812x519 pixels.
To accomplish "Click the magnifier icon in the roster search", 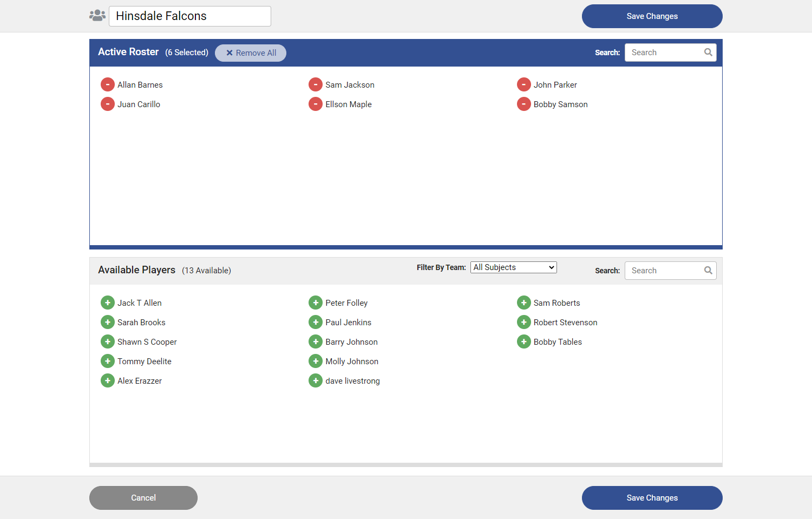I will click(x=708, y=52).
